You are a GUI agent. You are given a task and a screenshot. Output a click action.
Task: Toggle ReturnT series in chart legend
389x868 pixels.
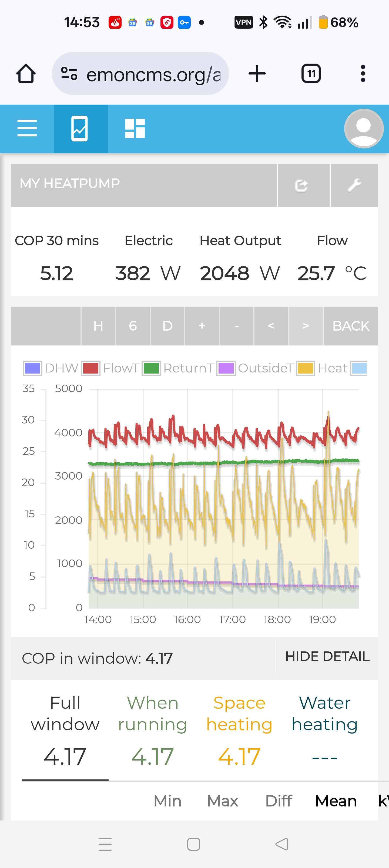178,368
